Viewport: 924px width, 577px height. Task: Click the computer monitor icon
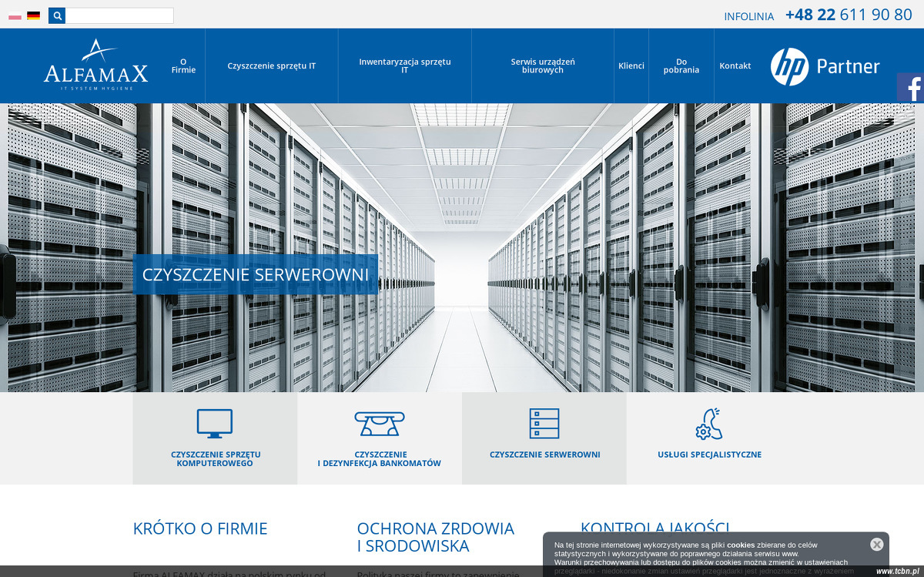215,424
